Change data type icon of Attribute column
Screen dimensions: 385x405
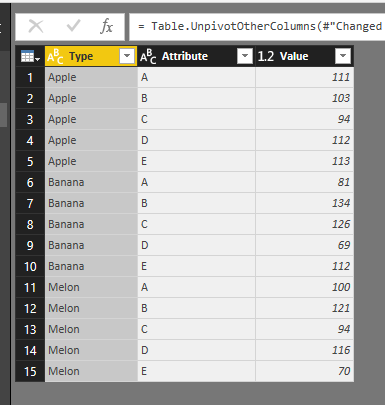pyautogui.click(x=148, y=56)
